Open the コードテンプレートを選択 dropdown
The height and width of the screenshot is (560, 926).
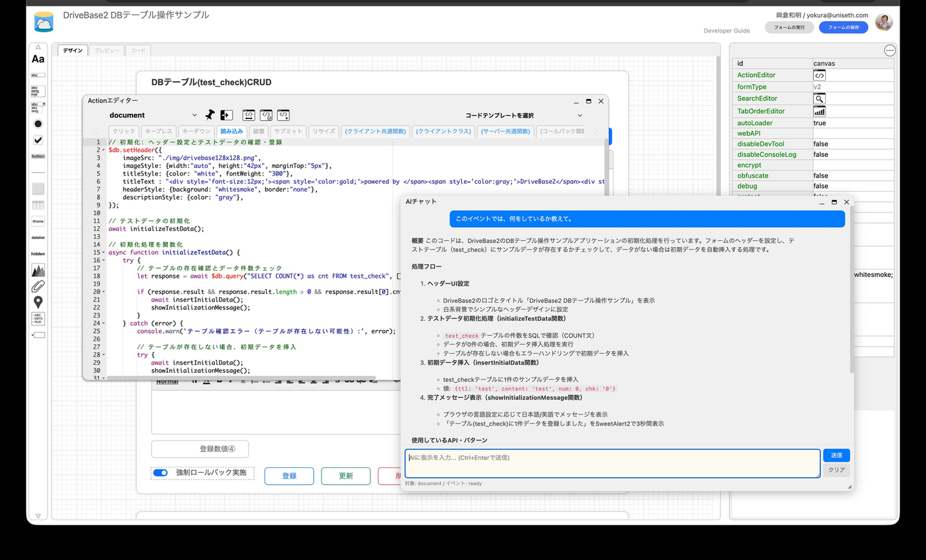tap(523, 116)
